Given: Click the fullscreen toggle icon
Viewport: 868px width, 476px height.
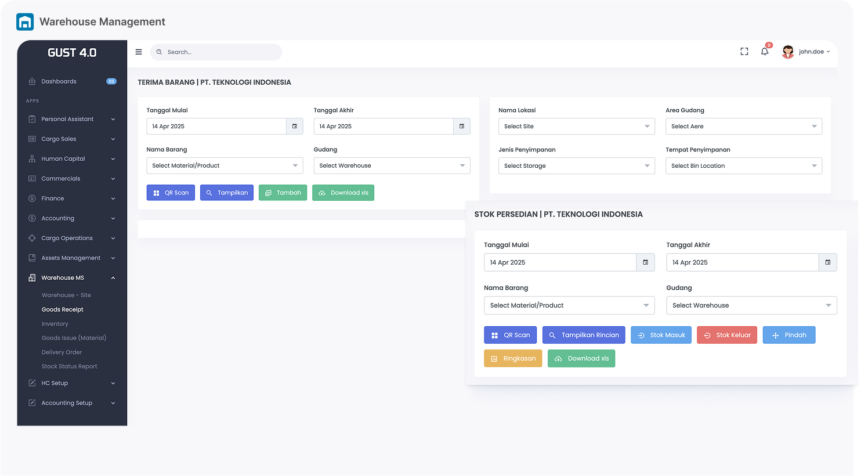Looking at the screenshot, I should pos(744,52).
